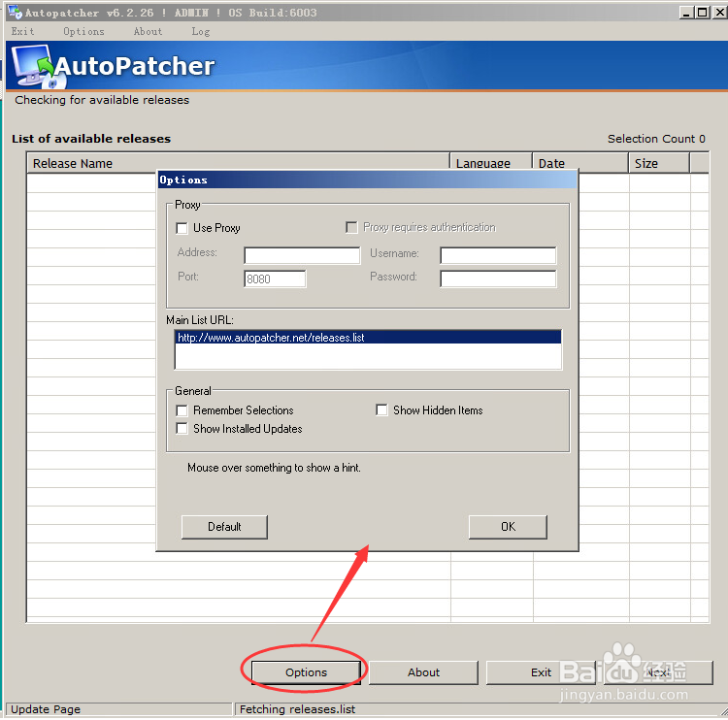Focus the proxy Password field
The image size is (728, 720).
(498, 279)
